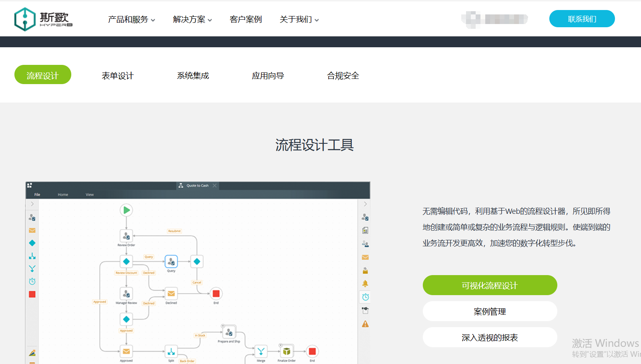Click the grid layout icon above the File menu
The image size is (641, 364).
[x=30, y=185]
